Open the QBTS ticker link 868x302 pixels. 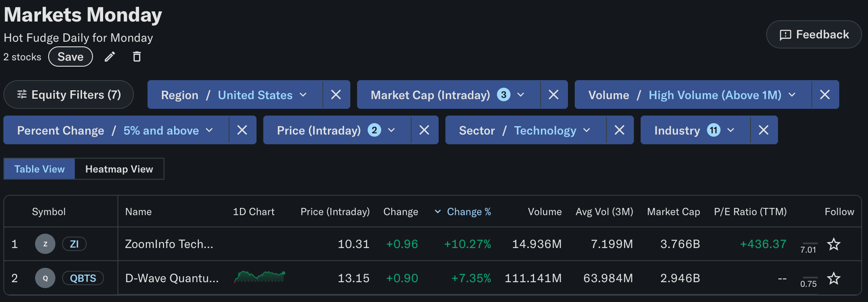coord(83,278)
